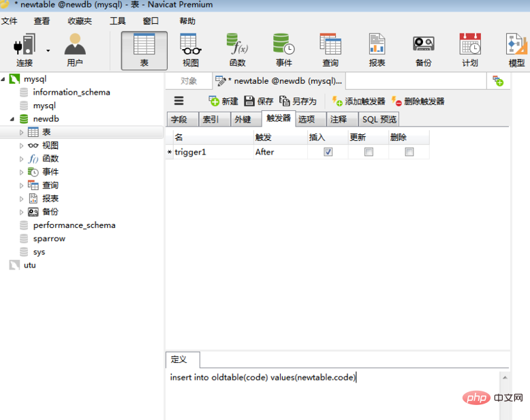Expand the 事件 node arrow

click(x=21, y=172)
